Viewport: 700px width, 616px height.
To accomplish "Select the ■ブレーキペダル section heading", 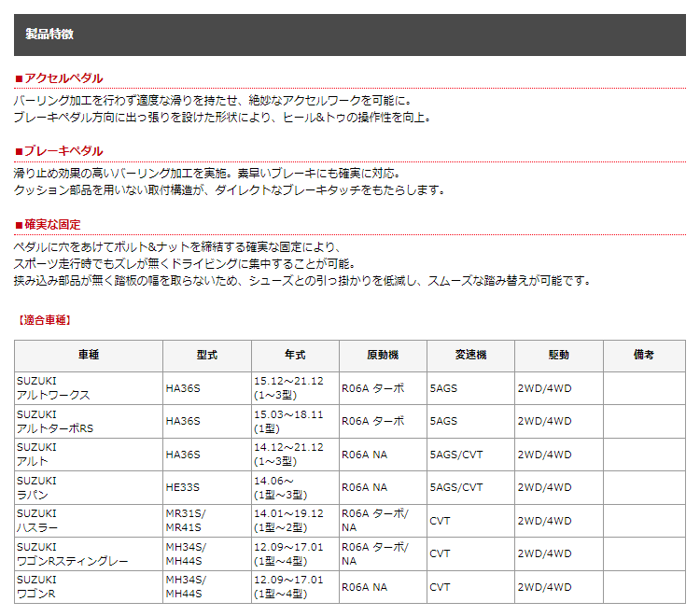I will coord(59,151).
